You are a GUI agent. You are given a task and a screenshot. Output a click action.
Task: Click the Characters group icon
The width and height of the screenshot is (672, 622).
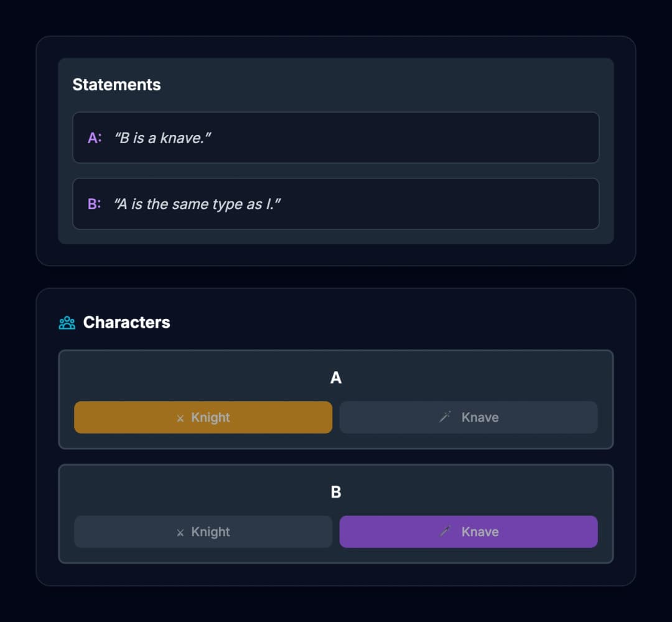tap(67, 323)
